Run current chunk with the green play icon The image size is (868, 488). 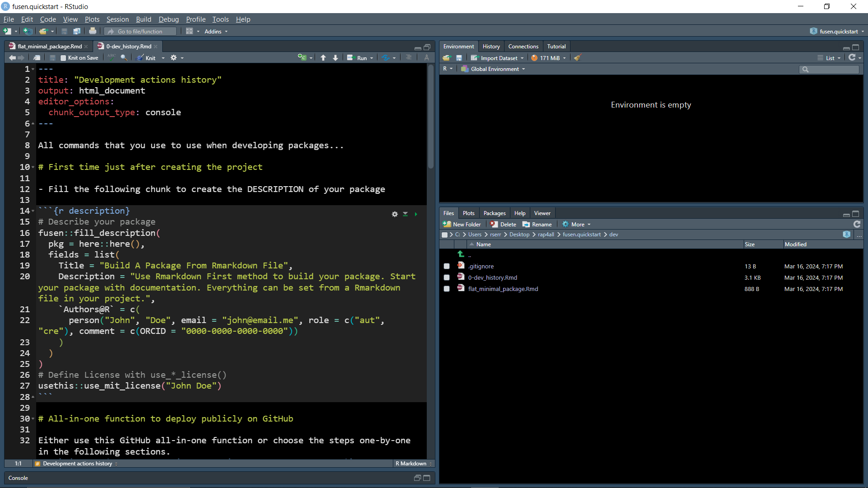click(x=416, y=214)
